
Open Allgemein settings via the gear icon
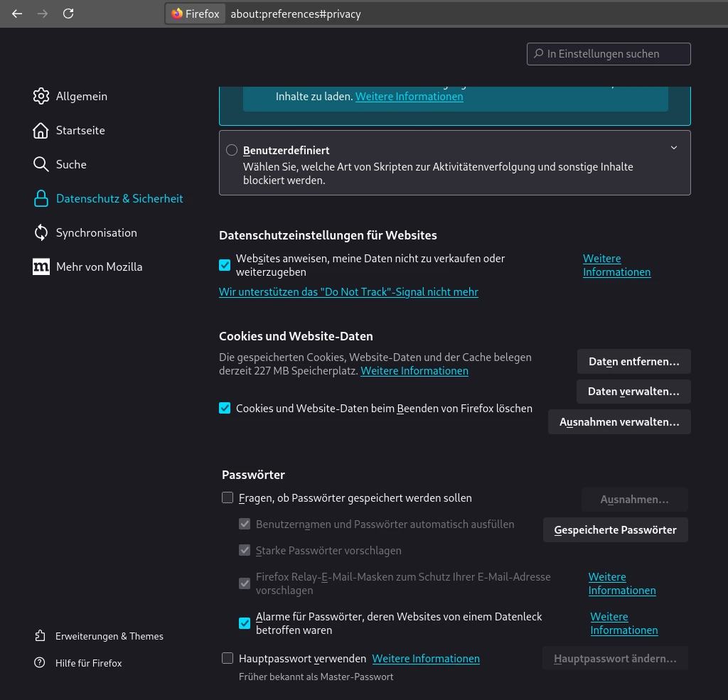tap(41, 96)
